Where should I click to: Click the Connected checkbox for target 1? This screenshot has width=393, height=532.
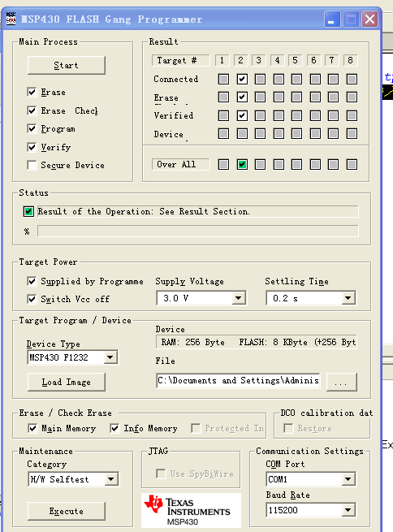click(x=223, y=79)
